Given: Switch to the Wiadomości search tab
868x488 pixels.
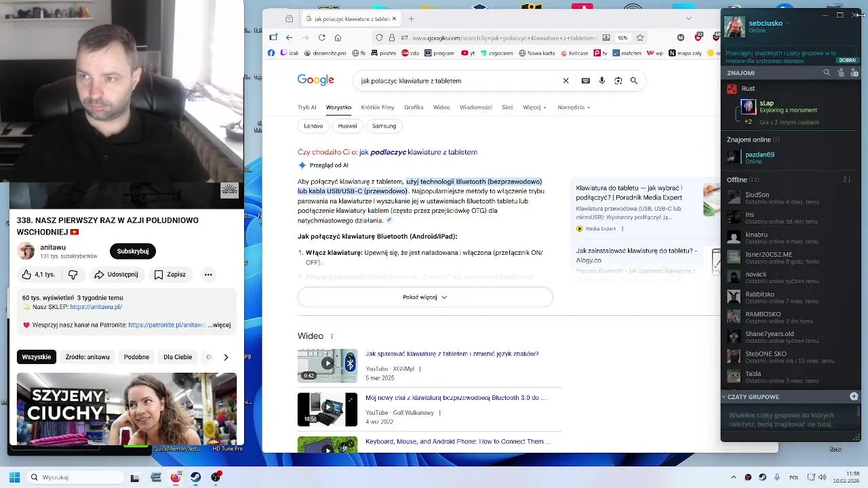Looking at the screenshot, I should 476,107.
